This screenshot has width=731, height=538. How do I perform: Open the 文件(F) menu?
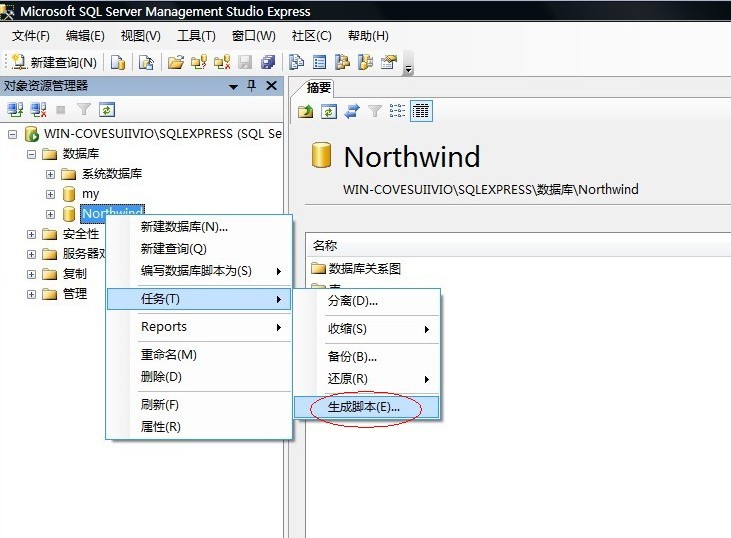[31, 36]
